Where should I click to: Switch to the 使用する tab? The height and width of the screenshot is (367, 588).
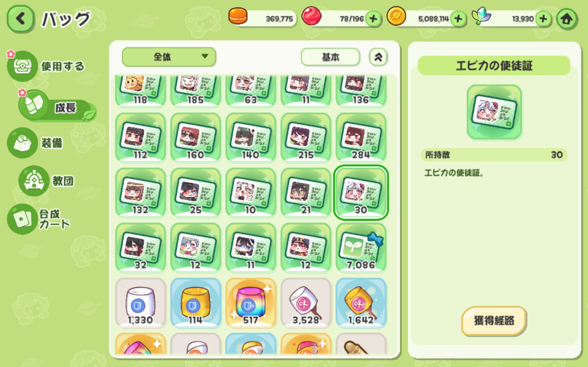[46, 66]
